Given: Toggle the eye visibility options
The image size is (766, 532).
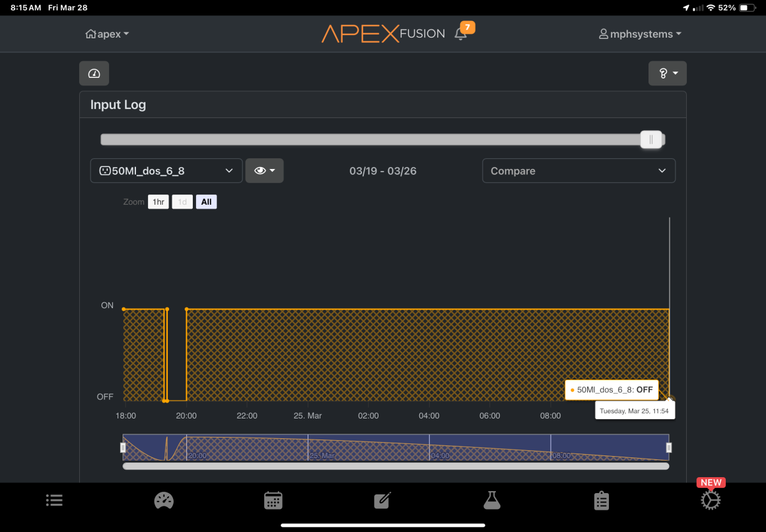Looking at the screenshot, I should point(264,171).
